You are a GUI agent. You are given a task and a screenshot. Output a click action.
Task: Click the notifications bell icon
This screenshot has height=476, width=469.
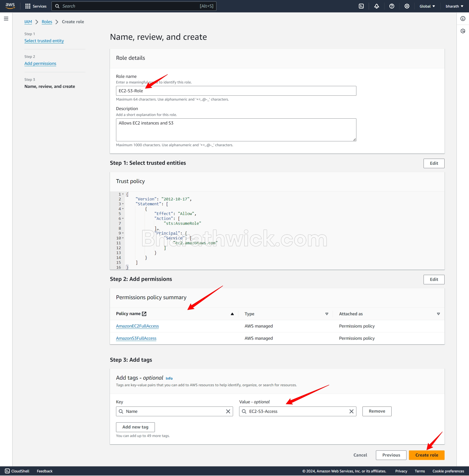click(376, 6)
